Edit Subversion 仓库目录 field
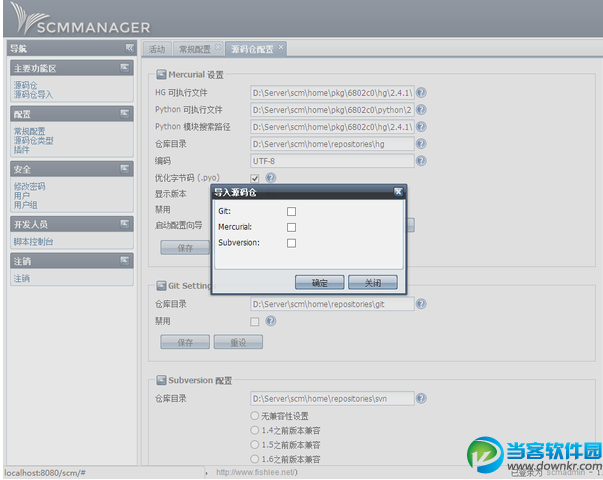 point(332,398)
